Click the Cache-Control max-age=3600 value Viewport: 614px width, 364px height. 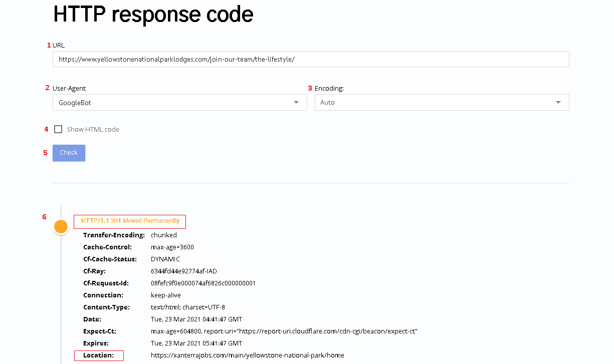(x=172, y=247)
